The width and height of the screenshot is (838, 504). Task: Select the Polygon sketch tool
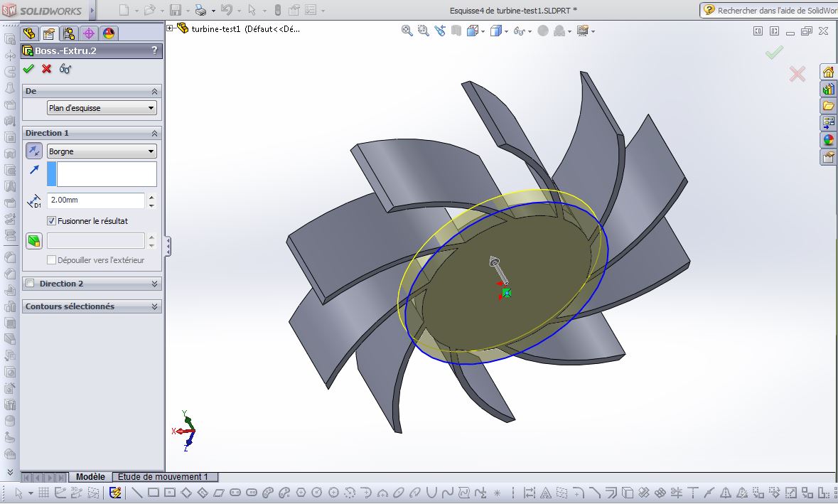(x=301, y=492)
